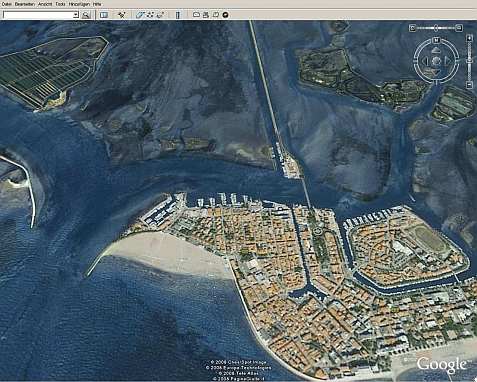Reset north with the N compass button
The image size is (477, 382).
click(436, 40)
